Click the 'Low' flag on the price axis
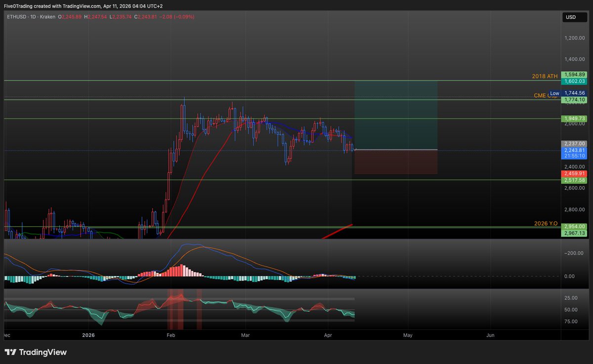 tap(554, 93)
